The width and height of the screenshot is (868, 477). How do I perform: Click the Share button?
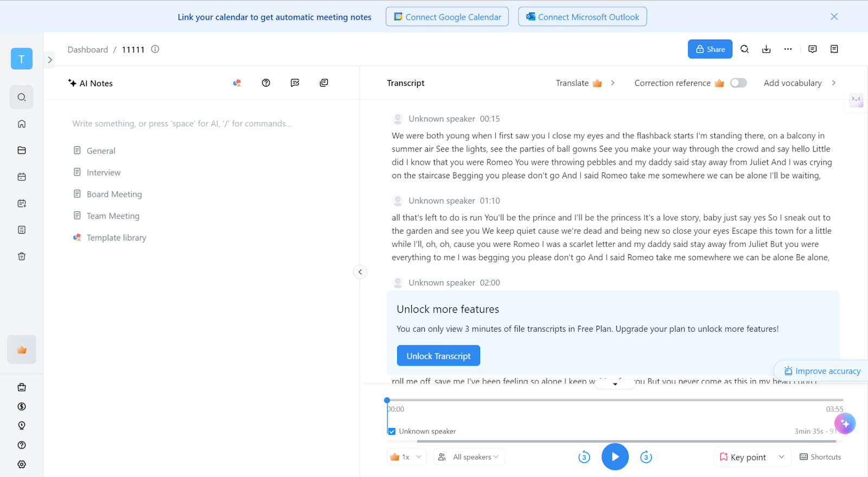(710, 49)
